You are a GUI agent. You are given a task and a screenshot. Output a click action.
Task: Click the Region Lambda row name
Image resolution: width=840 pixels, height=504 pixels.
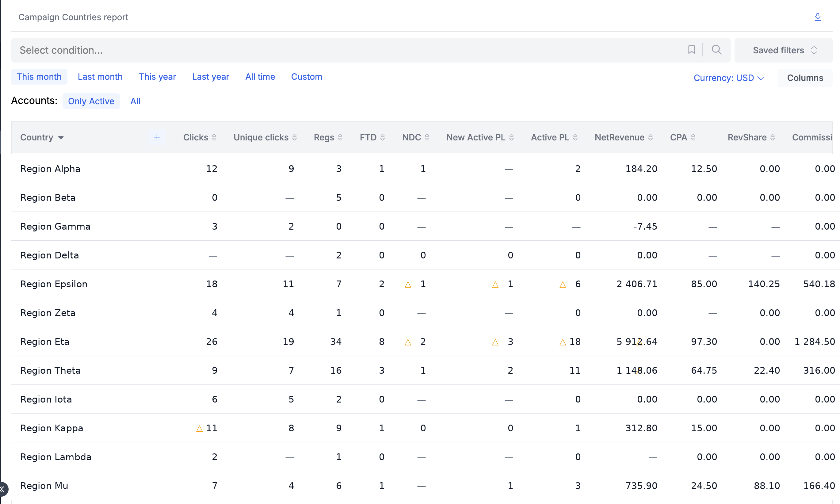56,457
